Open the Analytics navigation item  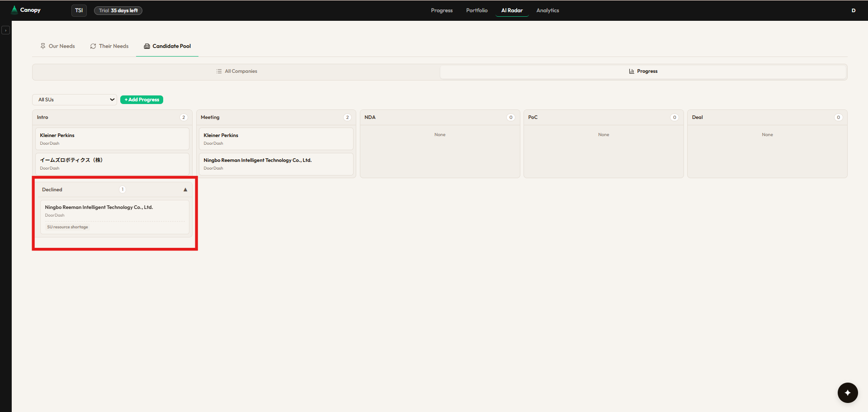coord(547,10)
